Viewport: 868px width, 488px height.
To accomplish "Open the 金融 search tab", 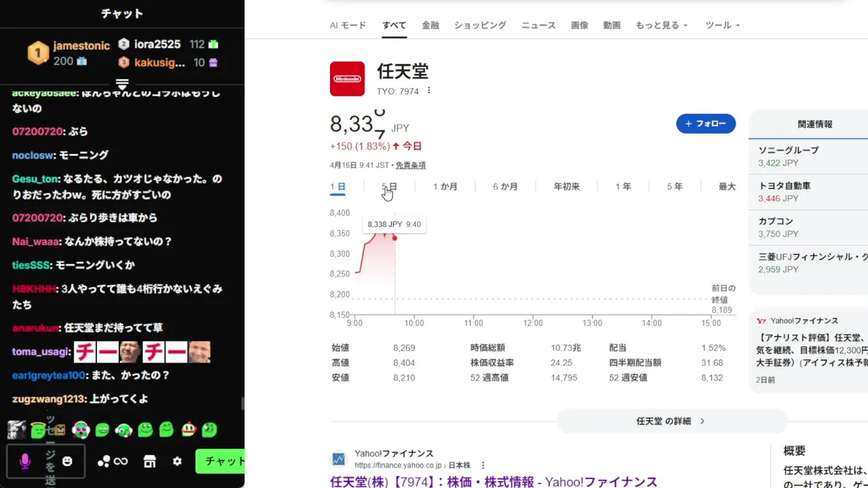I will [x=431, y=25].
